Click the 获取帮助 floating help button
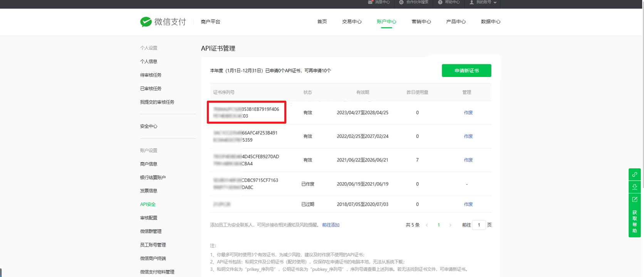Image resolution: width=644 pixels, height=277 pixels. coord(634,222)
